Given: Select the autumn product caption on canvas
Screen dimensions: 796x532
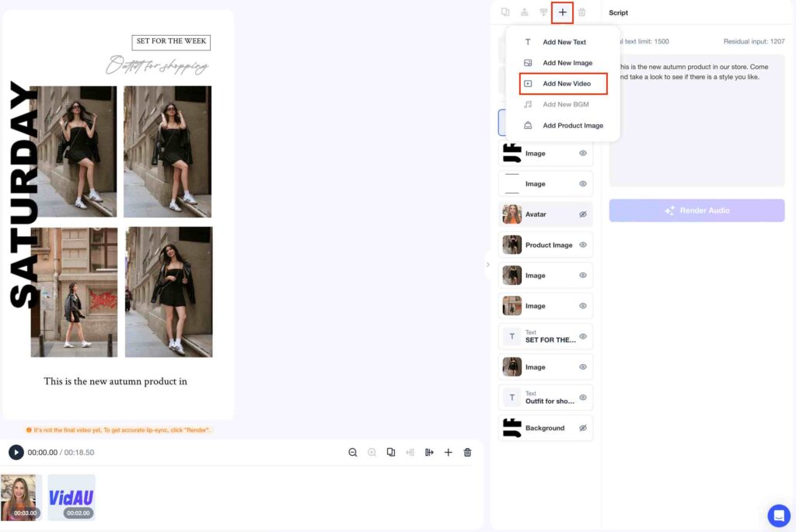Looking at the screenshot, I should click(115, 381).
